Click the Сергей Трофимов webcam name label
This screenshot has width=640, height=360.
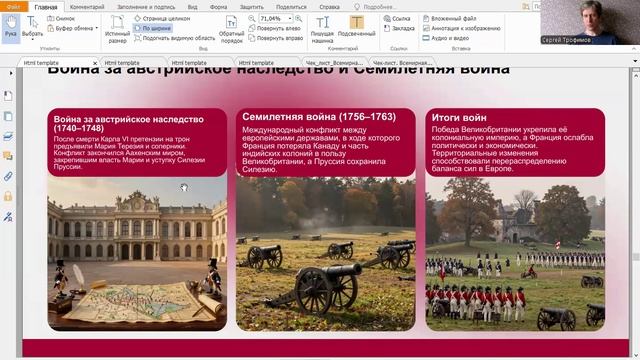(x=565, y=40)
